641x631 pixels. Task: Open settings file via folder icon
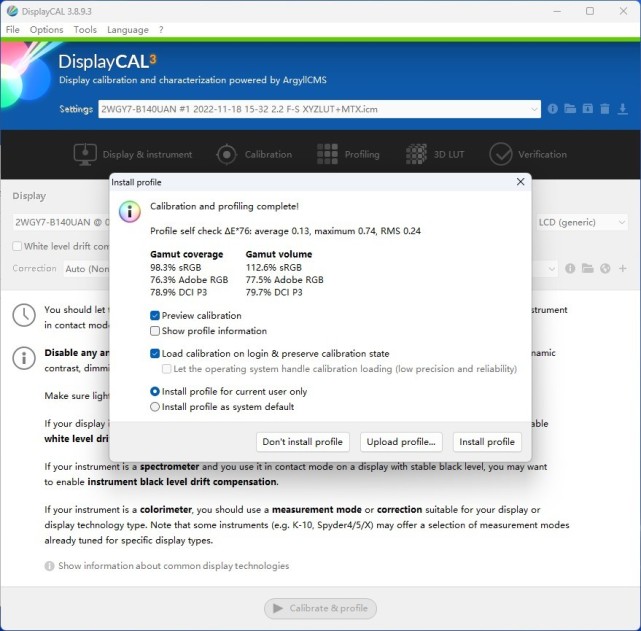570,109
